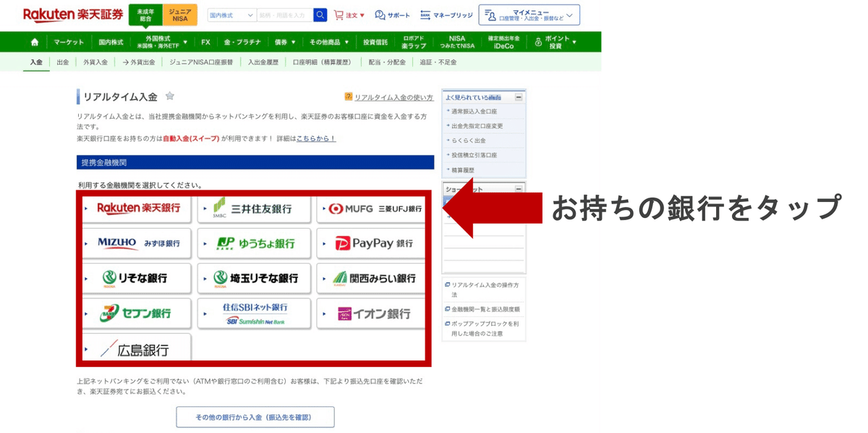Click the 銘柄・用語を入力 search field
Image resolution: width=868 pixels, height=433 pixels.
tap(285, 14)
